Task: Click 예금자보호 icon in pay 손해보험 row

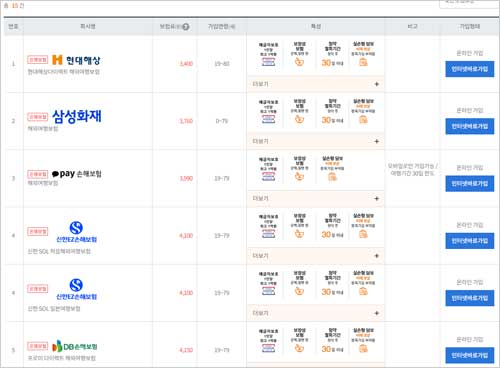Action: [x=268, y=177]
